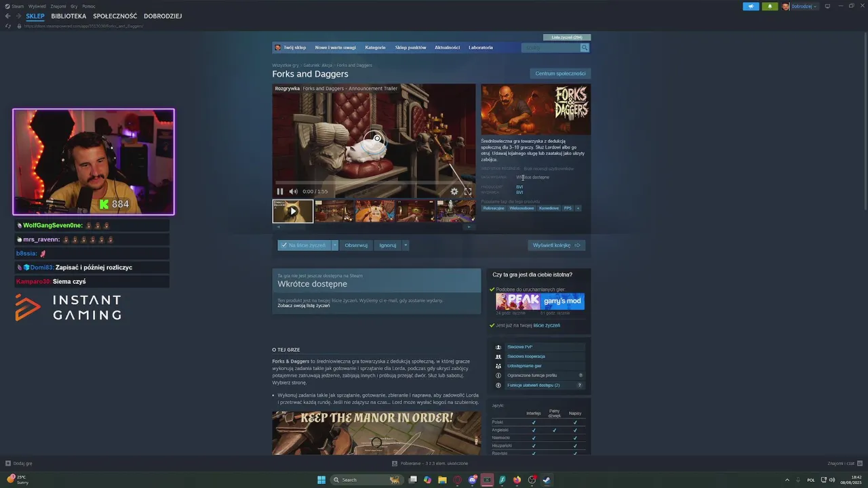Open Windows Start menu
The width and height of the screenshot is (868, 488).
321,480
